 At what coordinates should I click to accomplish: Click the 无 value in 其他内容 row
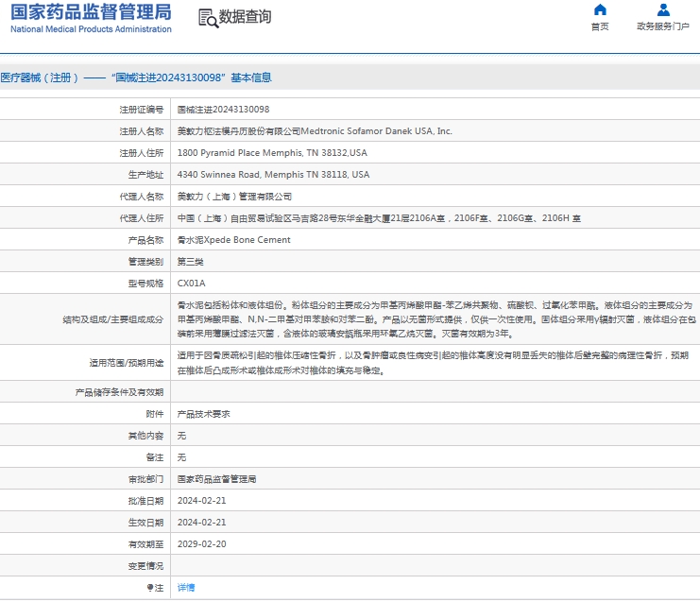(x=181, y=436)
